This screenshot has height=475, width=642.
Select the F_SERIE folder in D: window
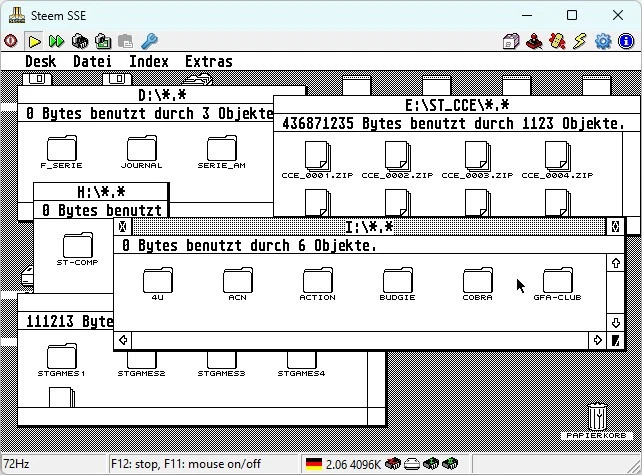(x=61, y=152)
